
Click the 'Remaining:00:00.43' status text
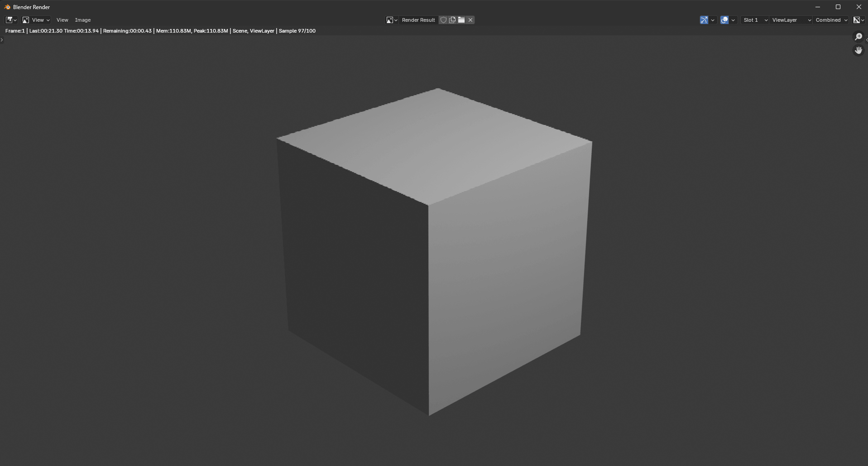pos(127,31)
